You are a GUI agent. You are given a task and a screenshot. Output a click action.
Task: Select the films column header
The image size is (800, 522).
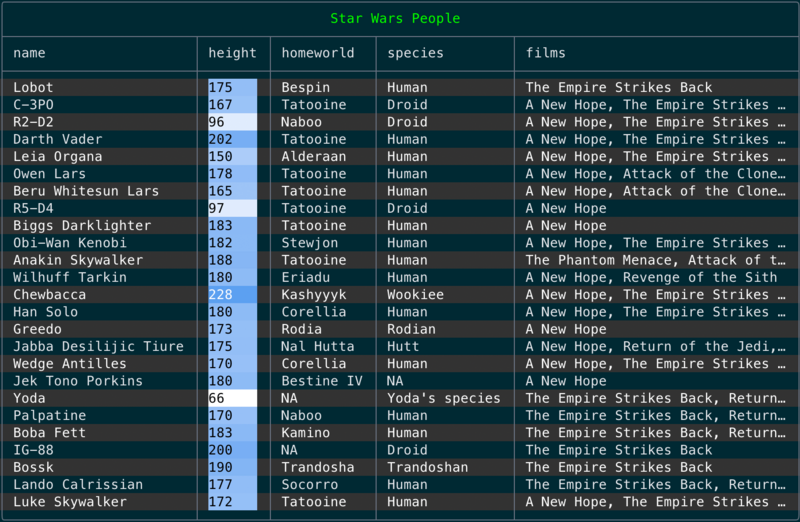[x=545, y=53]
